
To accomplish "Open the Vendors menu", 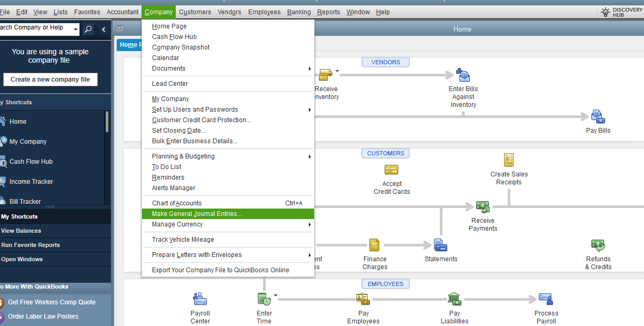I will click(229, 12).
